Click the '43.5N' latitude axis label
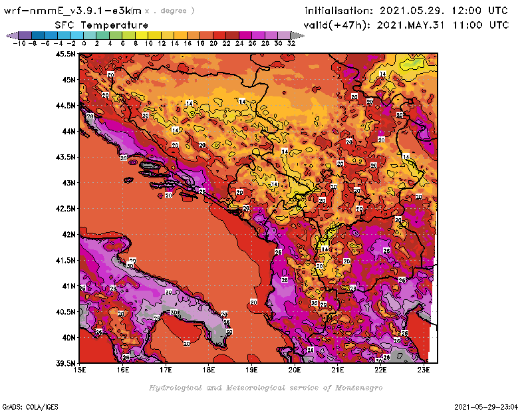 (x=65, y=157)
